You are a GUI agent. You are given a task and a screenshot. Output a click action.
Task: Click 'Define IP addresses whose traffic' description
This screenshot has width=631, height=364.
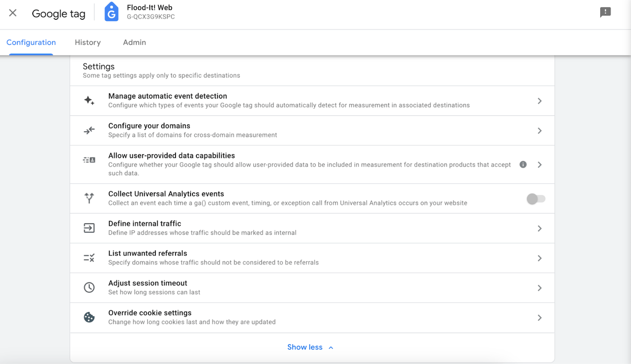pyautogui.click(x=202, y=233)
